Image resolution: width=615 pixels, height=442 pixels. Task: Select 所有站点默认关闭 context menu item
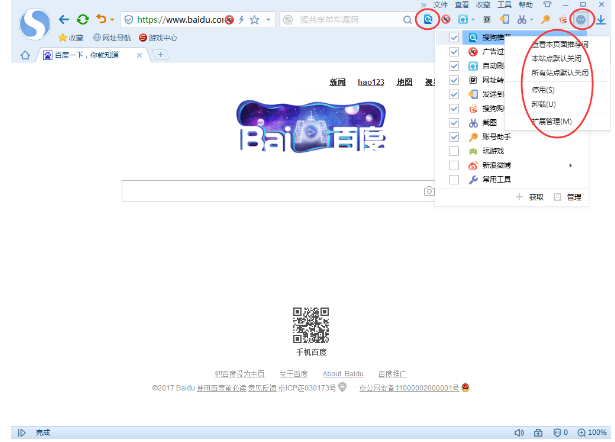[x=560, y=73]
